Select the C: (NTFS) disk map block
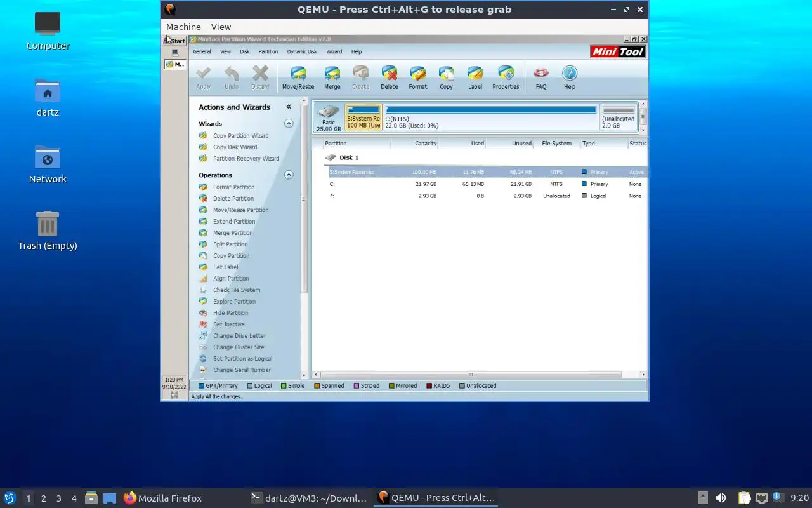The image size is (812, 508). click(x=491, y=117)
